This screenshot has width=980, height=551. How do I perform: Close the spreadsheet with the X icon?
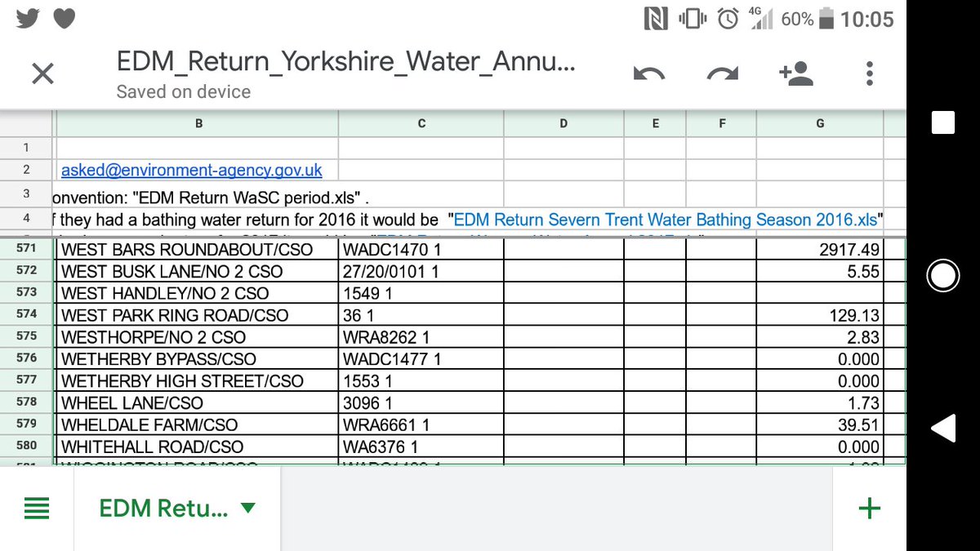pyautogui.click(x=42, y=75)
